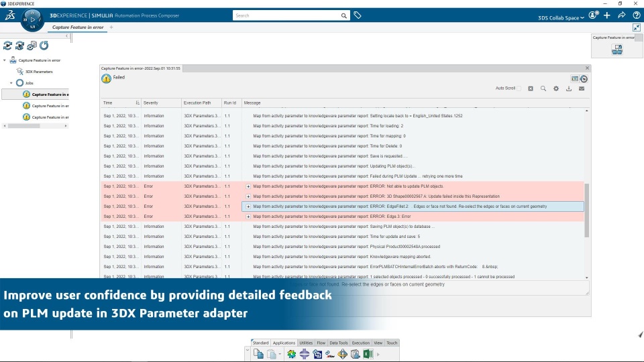The image size is (644, 362).
Task: Click the colorful gear icon in toolbar
Action: [x=292, y=354]
